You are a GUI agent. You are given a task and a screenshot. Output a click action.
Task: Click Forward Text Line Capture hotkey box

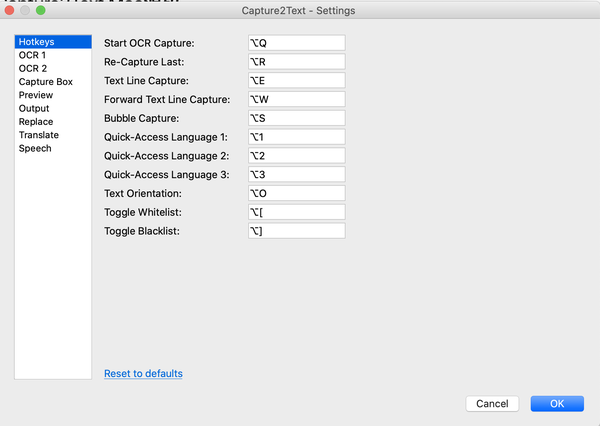point(296,99)
